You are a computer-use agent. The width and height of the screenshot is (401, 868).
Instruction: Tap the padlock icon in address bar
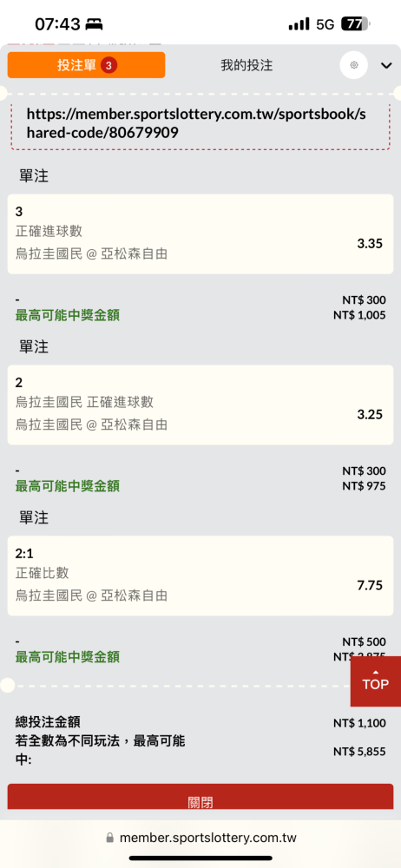coord(109,838)
